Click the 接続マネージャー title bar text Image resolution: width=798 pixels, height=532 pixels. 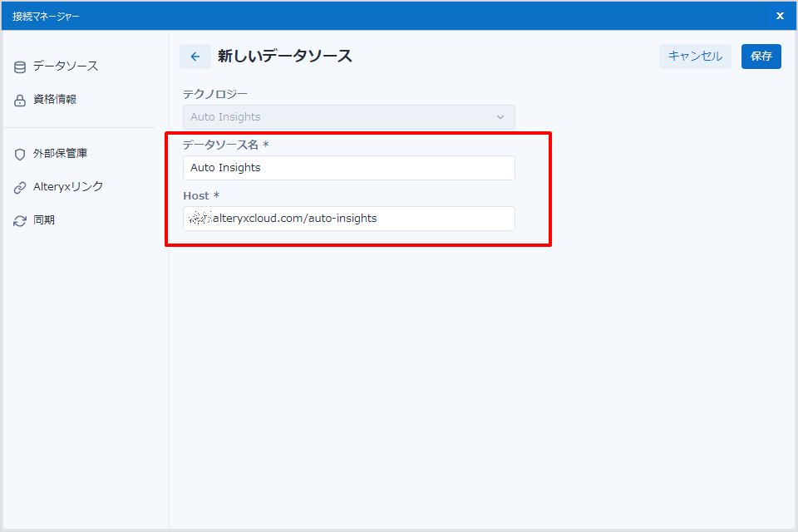(47, 16)
